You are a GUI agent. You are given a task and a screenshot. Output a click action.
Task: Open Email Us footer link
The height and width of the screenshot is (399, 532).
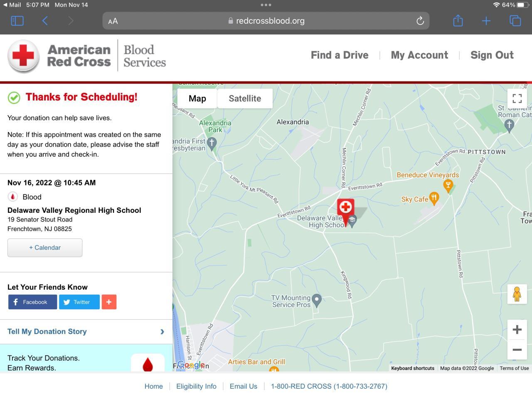(x=244, y=386)
